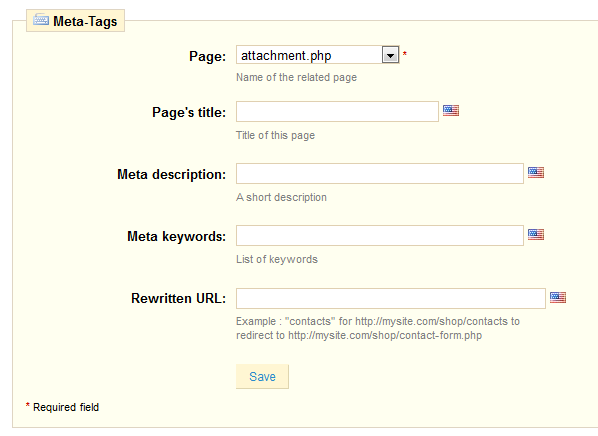The height and width of the screenshot is (436, 598).
Task: Click into the Meta description input
Action: click(x=380, y=174)
